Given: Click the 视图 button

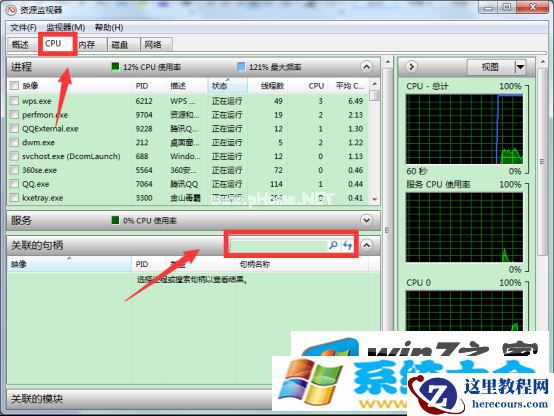Looking at the screenshot, I should 490,67.
